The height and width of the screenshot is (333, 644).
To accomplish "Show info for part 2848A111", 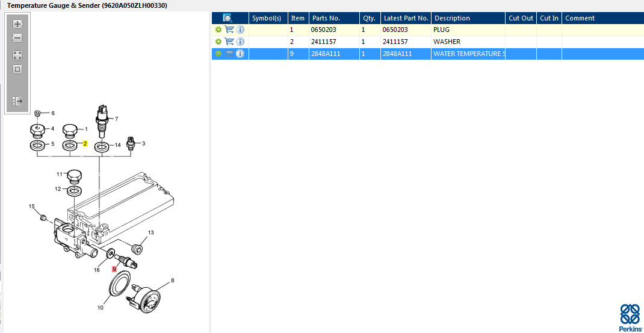I will [x=240, y=54].
